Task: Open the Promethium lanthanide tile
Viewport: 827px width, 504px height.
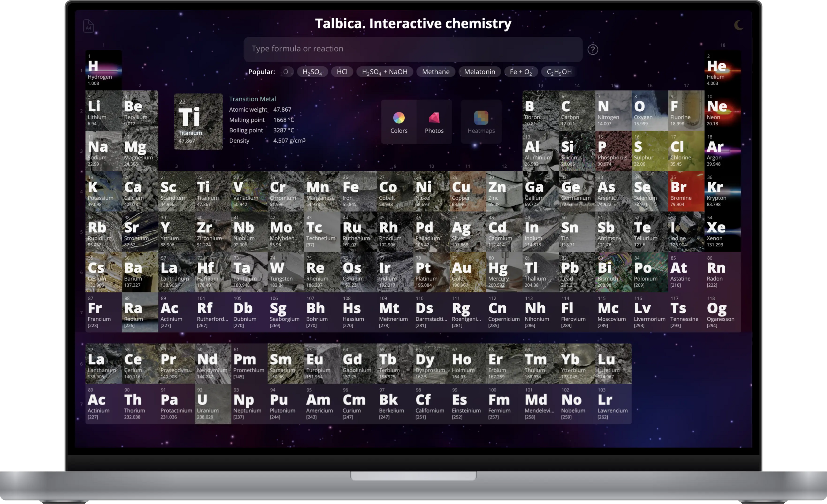Action: tap(249, 363)
